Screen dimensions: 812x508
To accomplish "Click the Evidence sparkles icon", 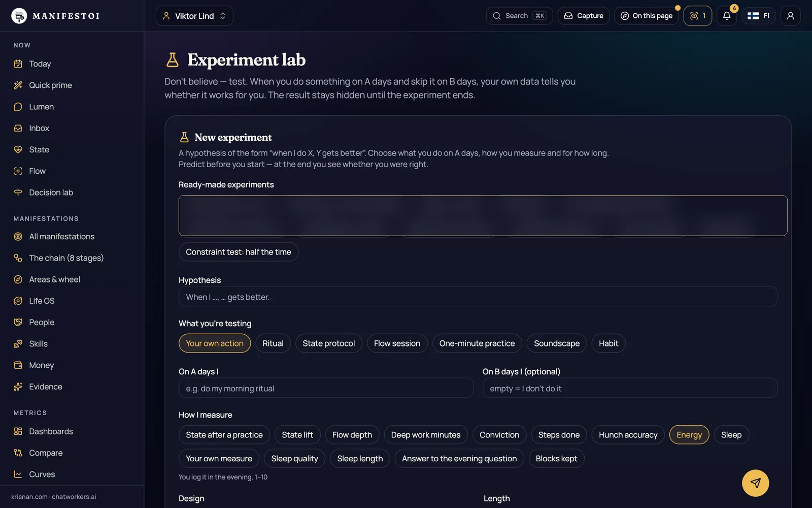I will pyautogui.click(x=18, y=387).
